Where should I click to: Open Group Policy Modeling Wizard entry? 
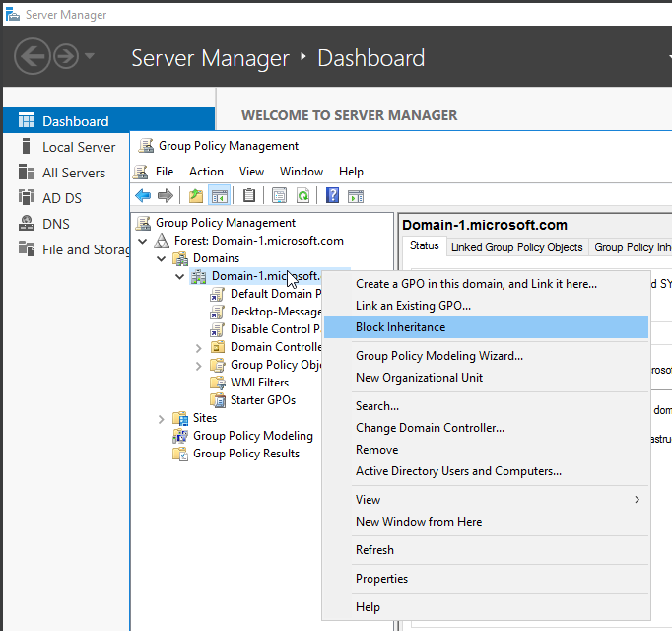tap(486, 356)
